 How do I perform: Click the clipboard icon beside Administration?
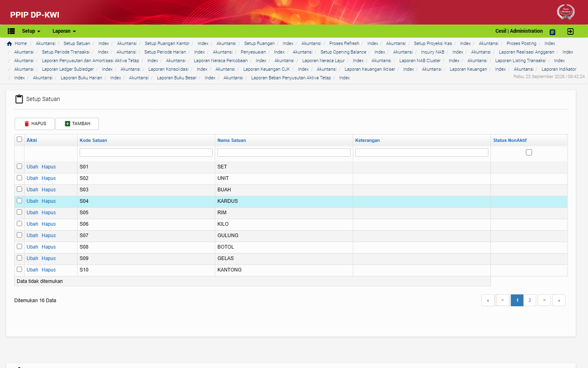coord(552,32)
